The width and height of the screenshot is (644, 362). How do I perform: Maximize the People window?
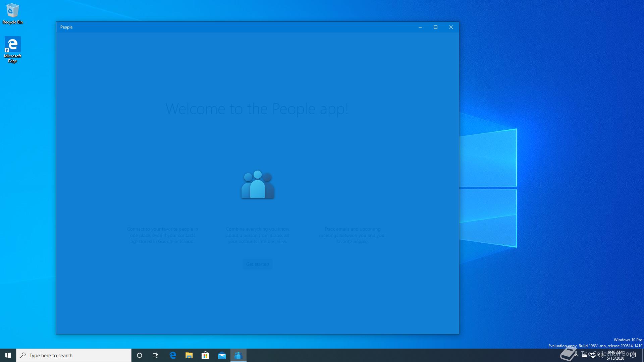tap(436, 27)
